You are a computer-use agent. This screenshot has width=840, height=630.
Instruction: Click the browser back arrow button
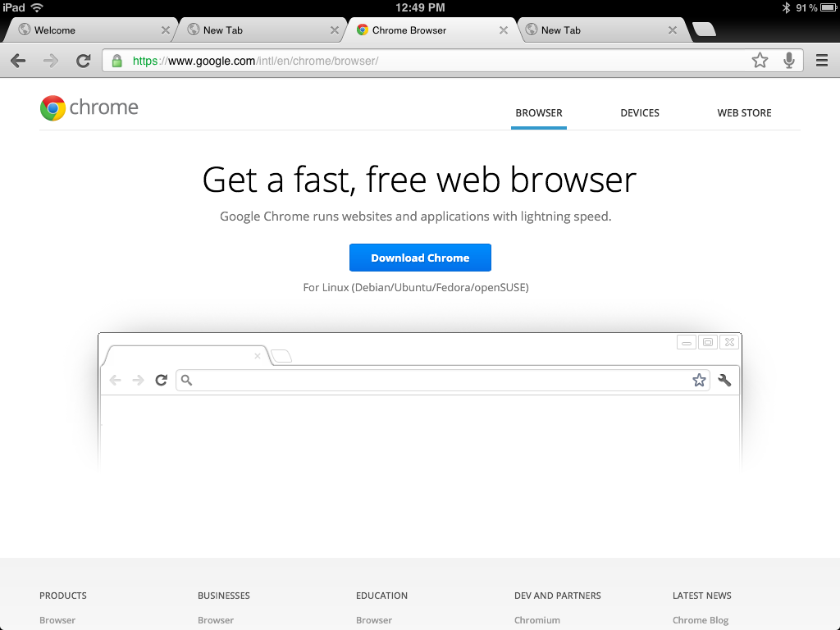tap(18, 61)
